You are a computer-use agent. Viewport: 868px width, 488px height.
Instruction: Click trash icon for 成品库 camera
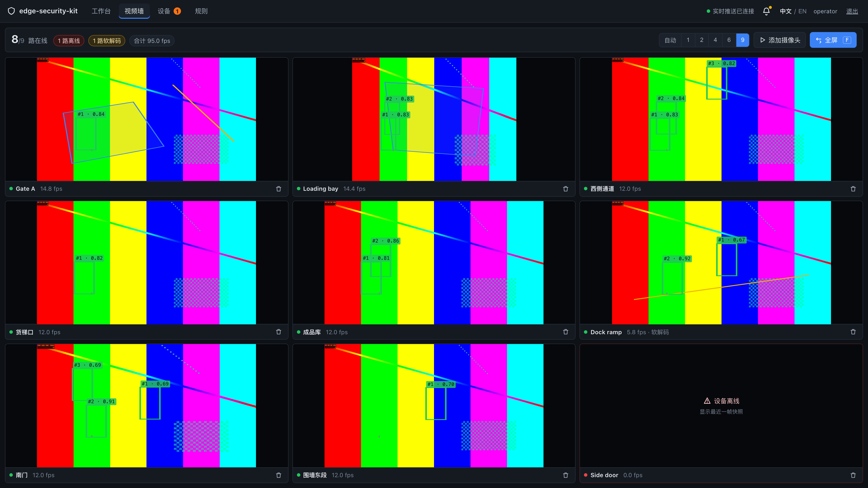(x=566, y=332)
